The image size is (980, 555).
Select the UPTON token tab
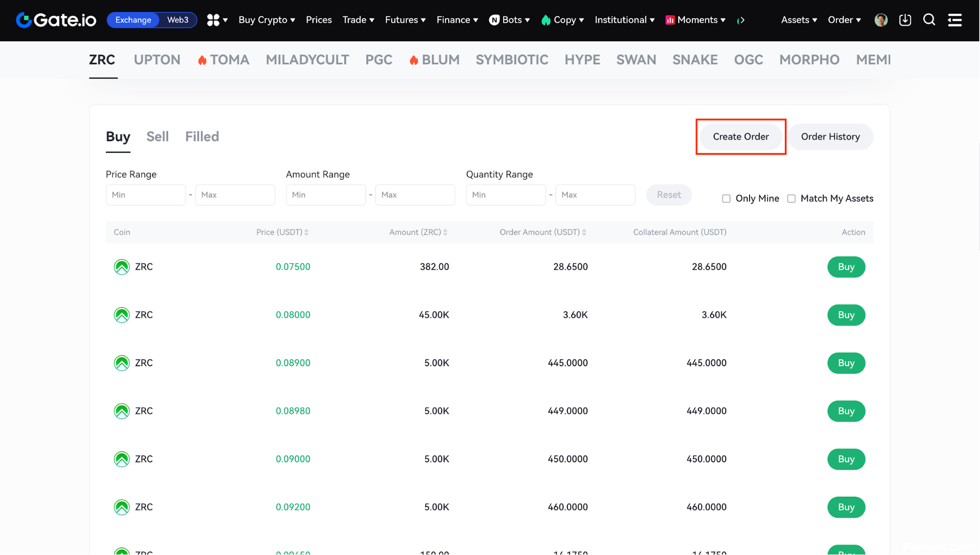(157, 60)
